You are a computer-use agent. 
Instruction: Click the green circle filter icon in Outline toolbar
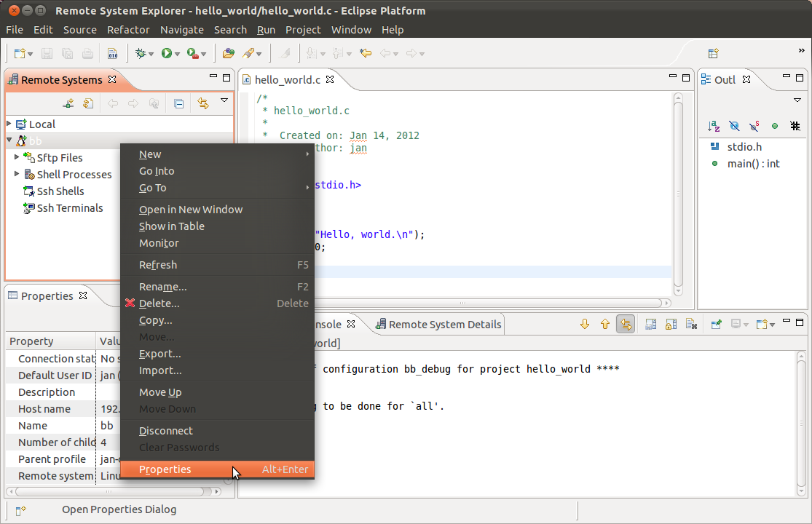coord(775,126)
